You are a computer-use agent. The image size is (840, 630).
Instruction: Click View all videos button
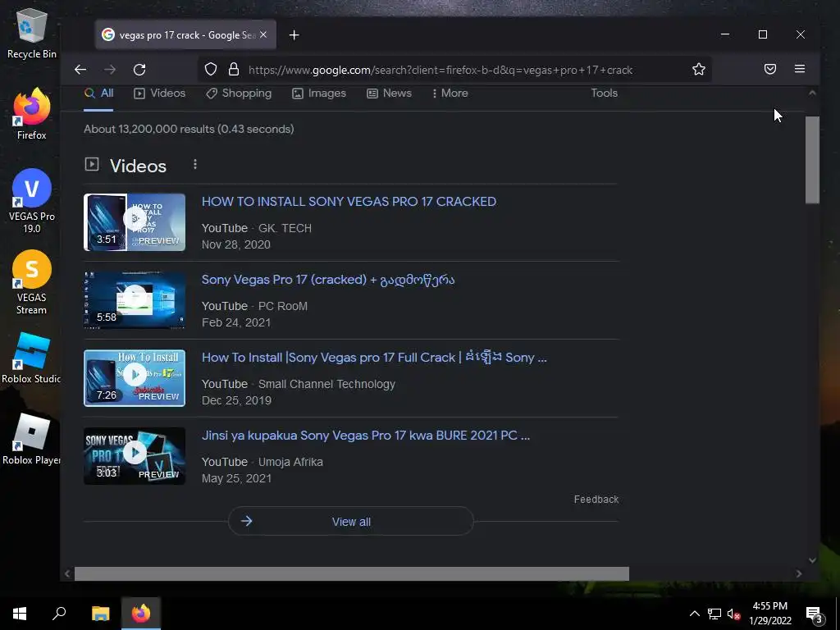[x=351, y=521]
